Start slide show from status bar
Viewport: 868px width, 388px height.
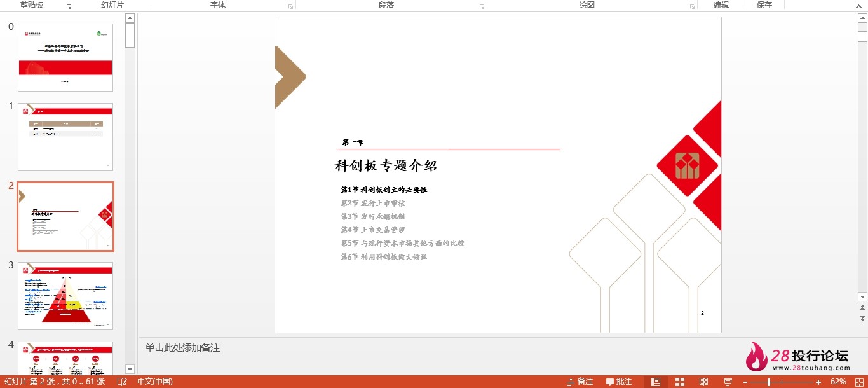click(728, 382)
